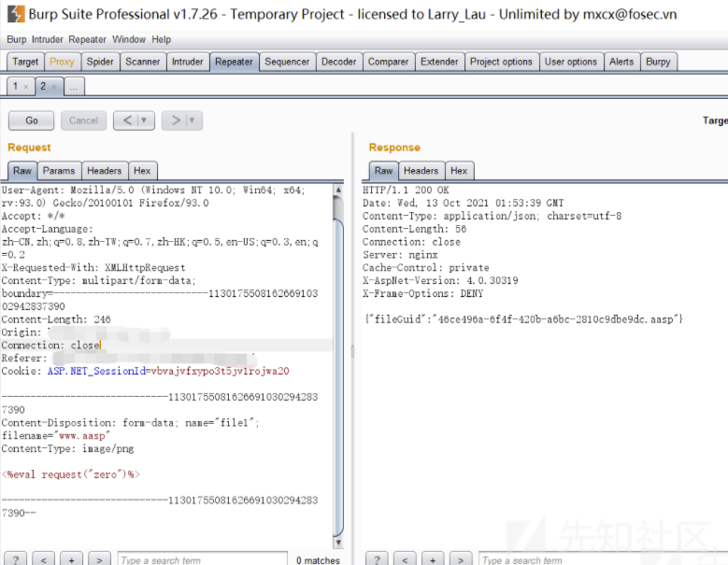Select the Response Raw tab

tap(383, 171)
